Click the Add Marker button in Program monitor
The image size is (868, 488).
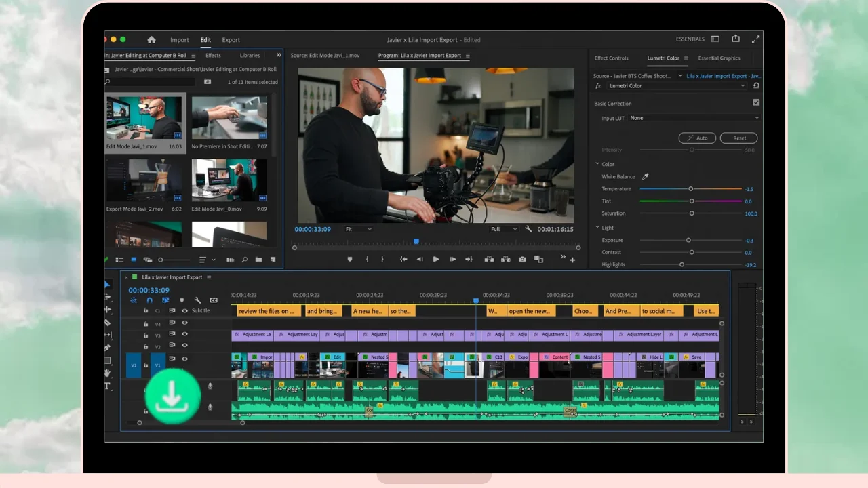click(350, 259)
